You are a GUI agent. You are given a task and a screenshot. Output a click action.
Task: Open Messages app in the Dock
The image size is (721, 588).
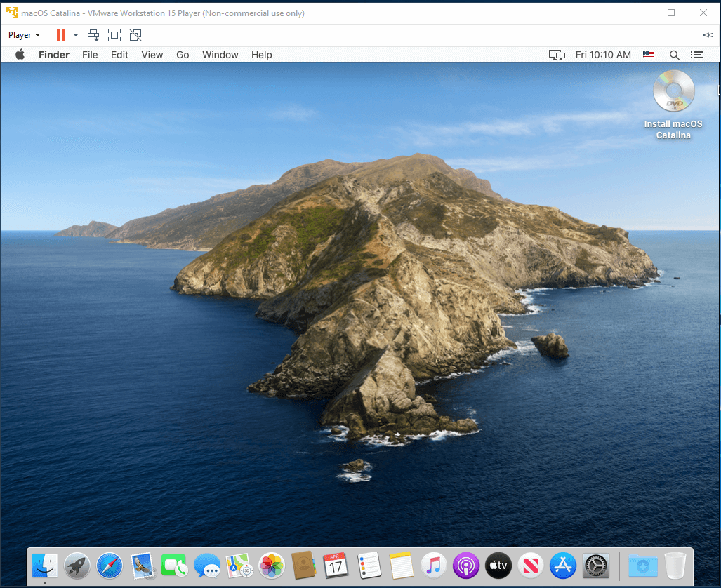(x=207, y=566)
